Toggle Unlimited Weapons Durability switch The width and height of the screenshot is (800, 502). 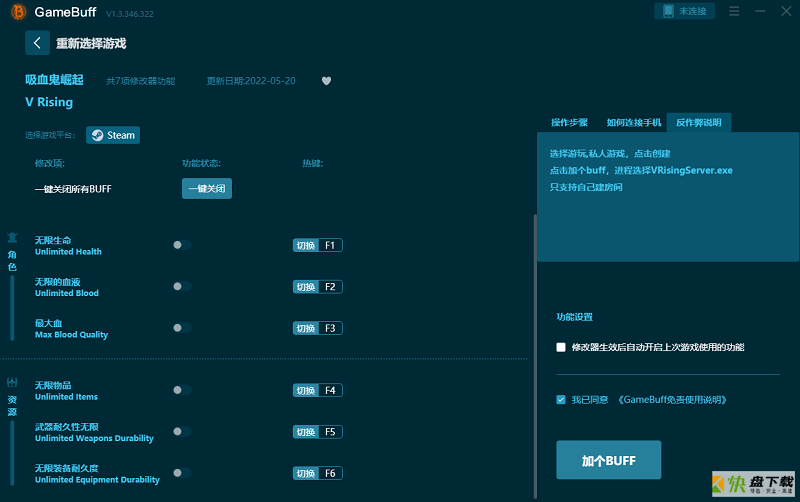[x=182, y=431]
